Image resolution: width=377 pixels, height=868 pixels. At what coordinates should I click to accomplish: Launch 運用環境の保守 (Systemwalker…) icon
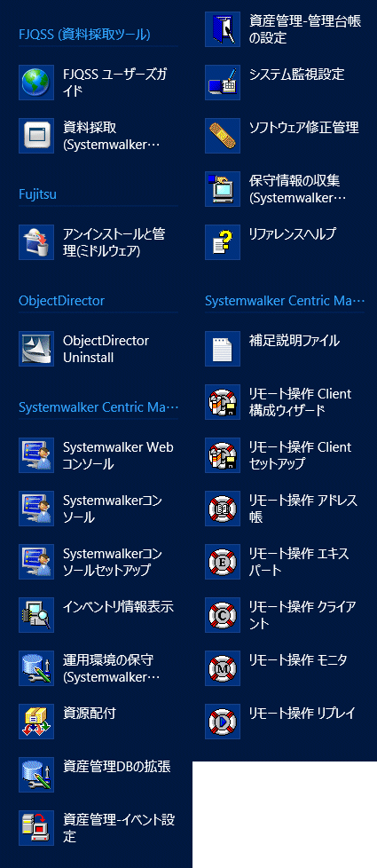[x=36, y=667]
